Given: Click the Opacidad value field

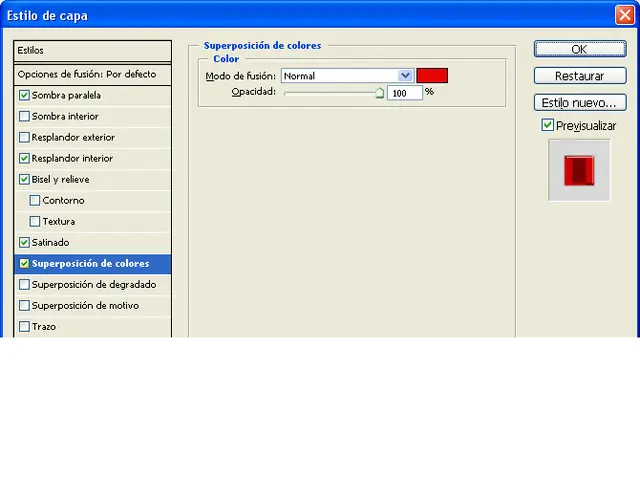Looking at the screenshot, I should (404, 93).
